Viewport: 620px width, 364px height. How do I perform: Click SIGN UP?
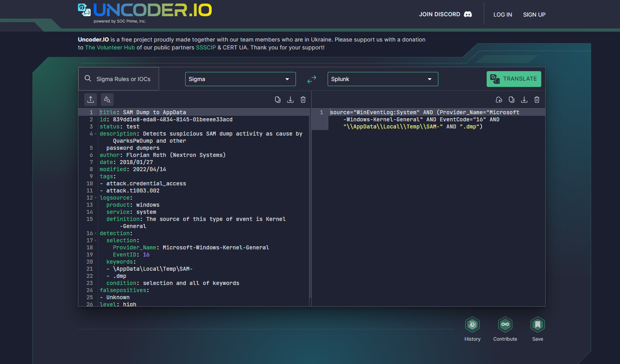pos(534,15)
